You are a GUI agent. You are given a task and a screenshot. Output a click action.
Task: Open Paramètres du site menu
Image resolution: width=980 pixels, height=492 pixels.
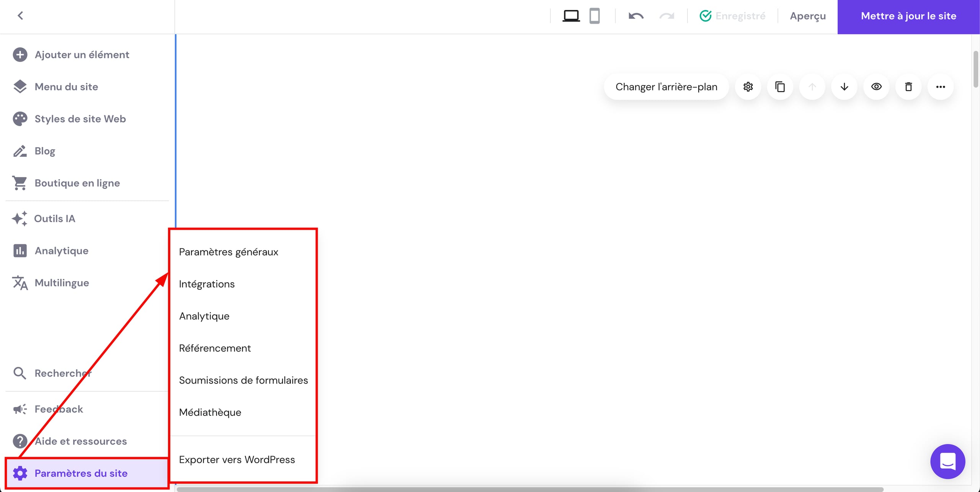click(81, 473)
